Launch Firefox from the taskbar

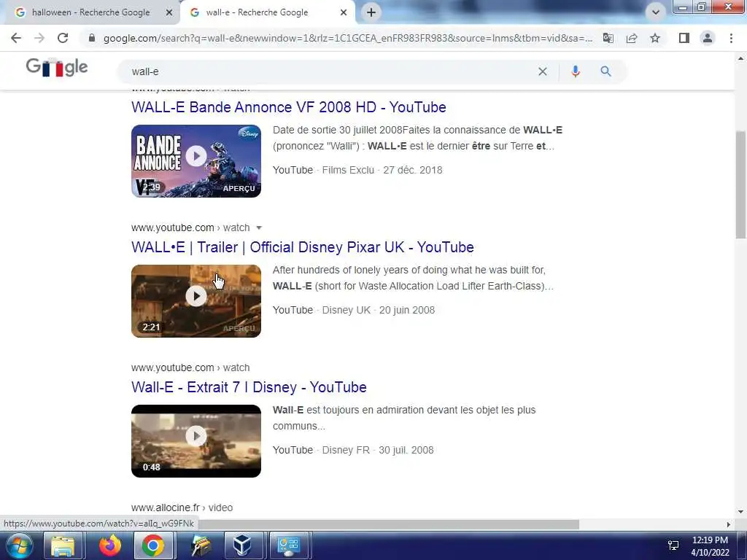110,545
